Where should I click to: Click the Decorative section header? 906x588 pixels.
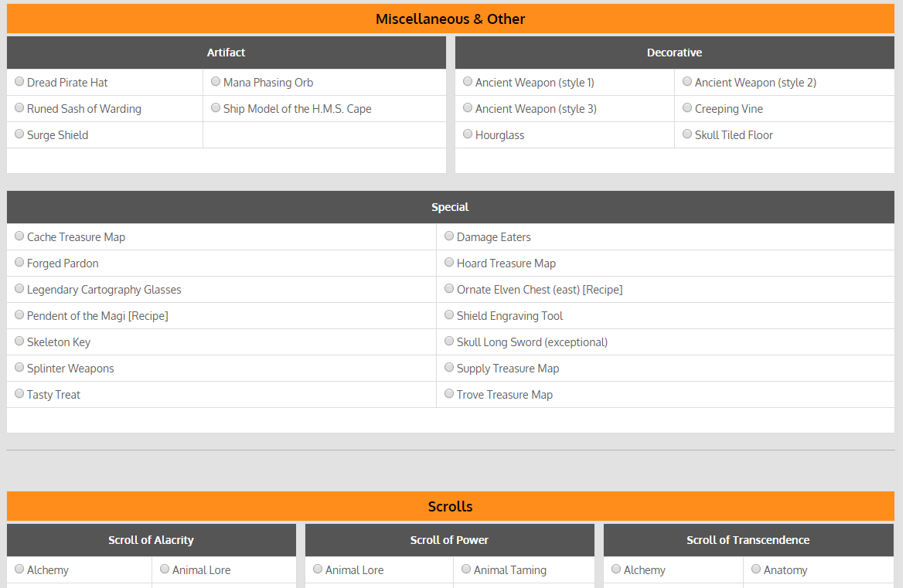click(x=675, y=53)
